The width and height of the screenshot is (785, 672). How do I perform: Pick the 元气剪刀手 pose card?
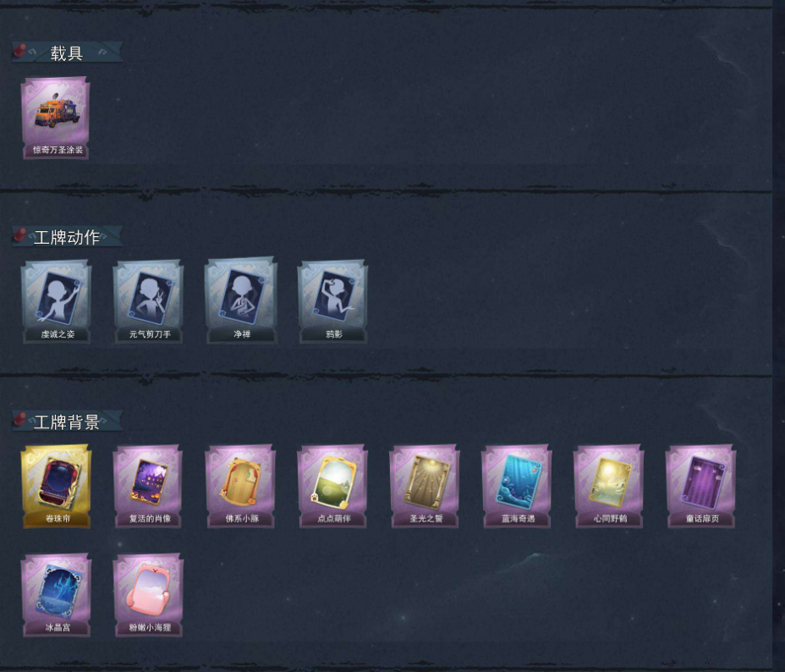tap(148, 301)
